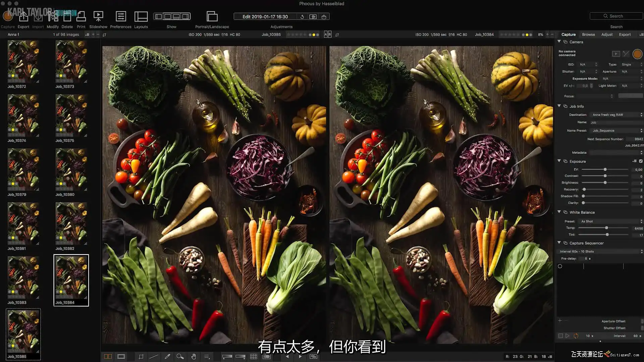644x362 pixels.
Task: Click the Export toolbar button
Action: (x=23, y=17)
